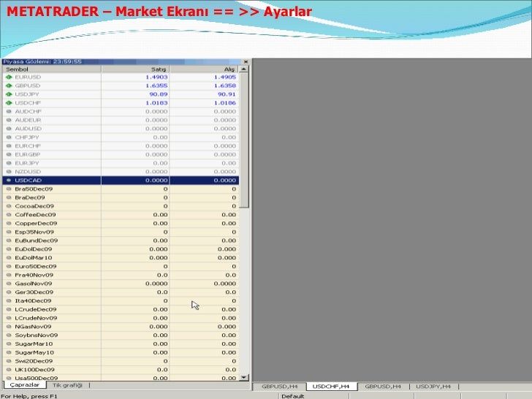Viewport: 532px width, 399px height.
Task: Select the SugarMay10 symbol name
Action: (x=34, y=352)
